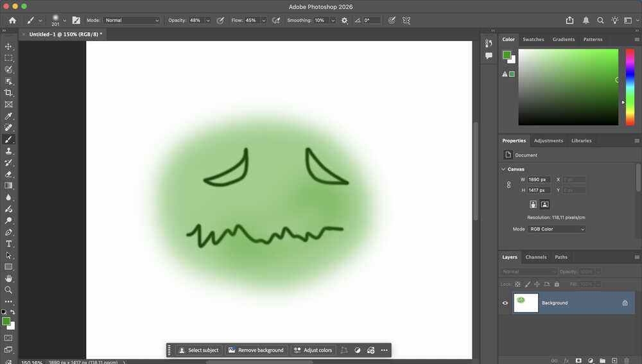The image size is (642, 364).
Task: Open the notifications bell
Action: click(x=586, y=20)
